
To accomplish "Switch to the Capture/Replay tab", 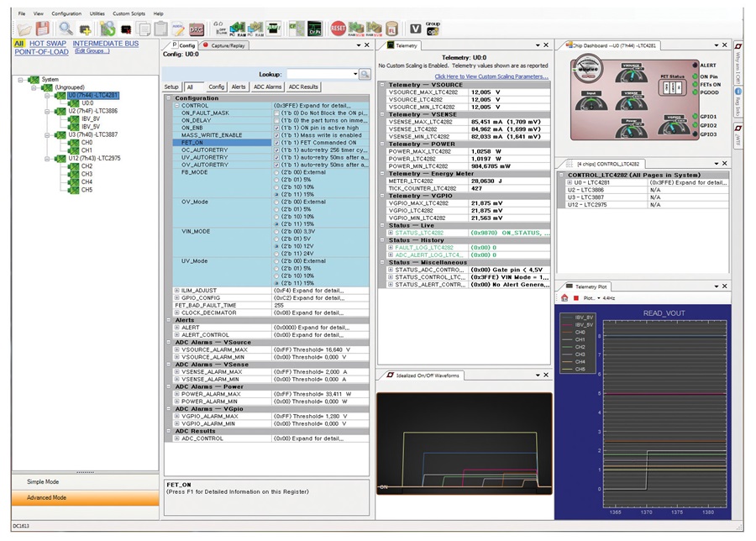I will [228, 45].
